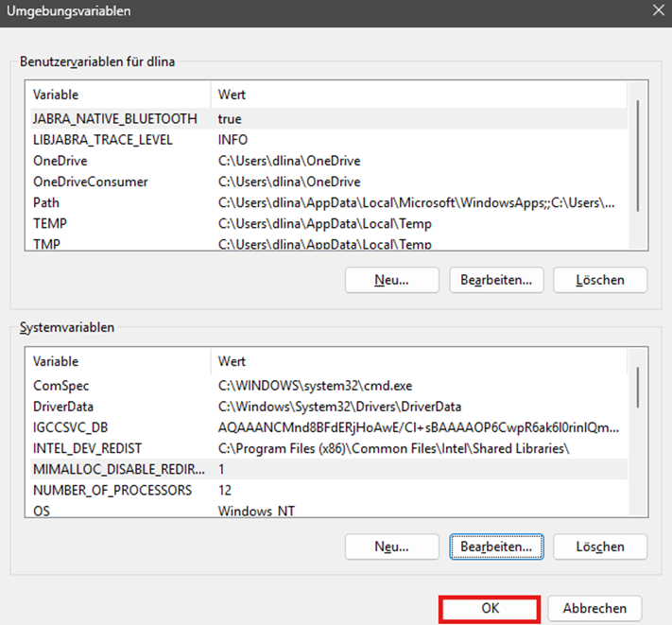The image size is (672, 625).
Task: Select the OneDriveConsumer variable entry
Action: 90,182
